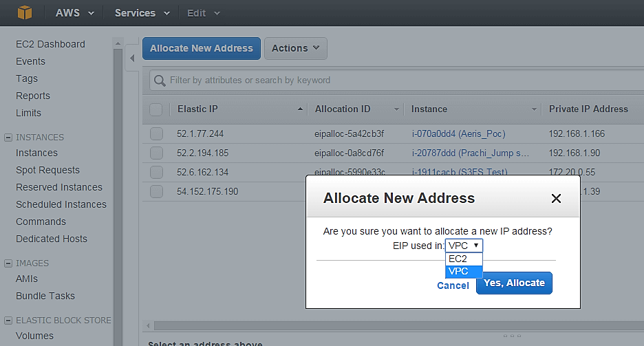This screenshot has width=644, height=346.
Task: Tick the checkbox for 52.1.77.244
Action: point(156,133)
